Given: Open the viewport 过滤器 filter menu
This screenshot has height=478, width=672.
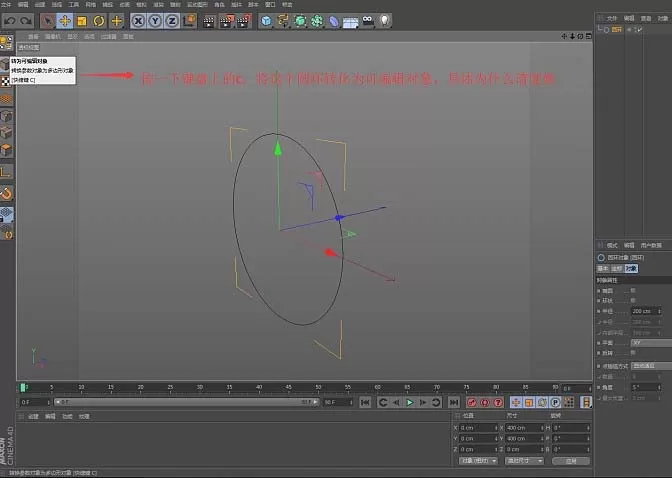Looking at the screenshot, I should (109, 36).
